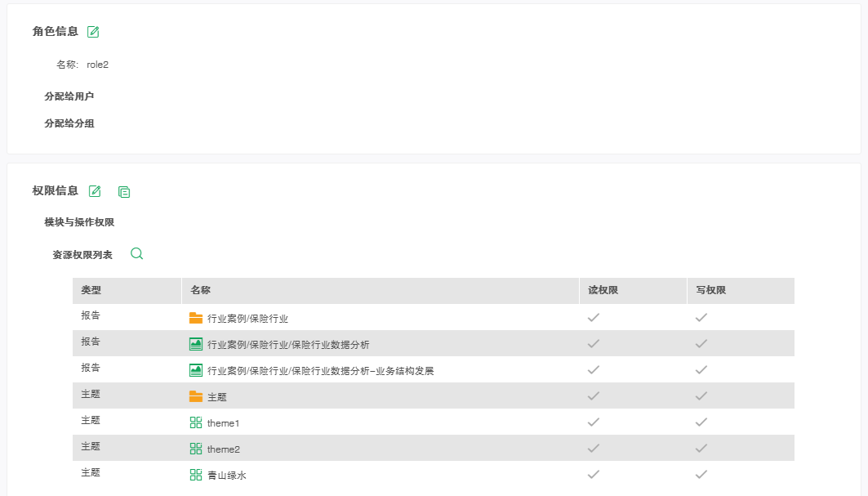Toggle write permission check for theme2
The image size is (868, 496).
click(701, 449)
